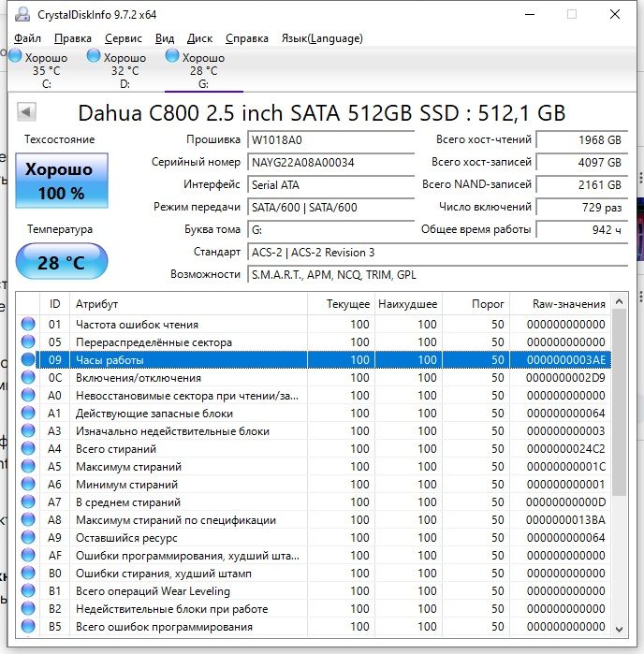The image size is (644, 654).
Task: Click status icon of row 05 Перераспределённые сектора
Action: point(28,342)
